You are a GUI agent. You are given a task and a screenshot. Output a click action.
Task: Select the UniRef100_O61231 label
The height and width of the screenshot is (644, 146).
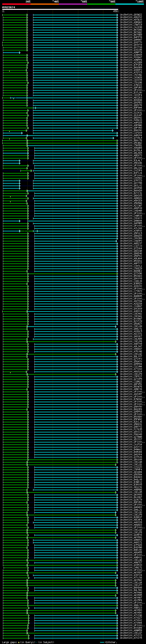131,487
